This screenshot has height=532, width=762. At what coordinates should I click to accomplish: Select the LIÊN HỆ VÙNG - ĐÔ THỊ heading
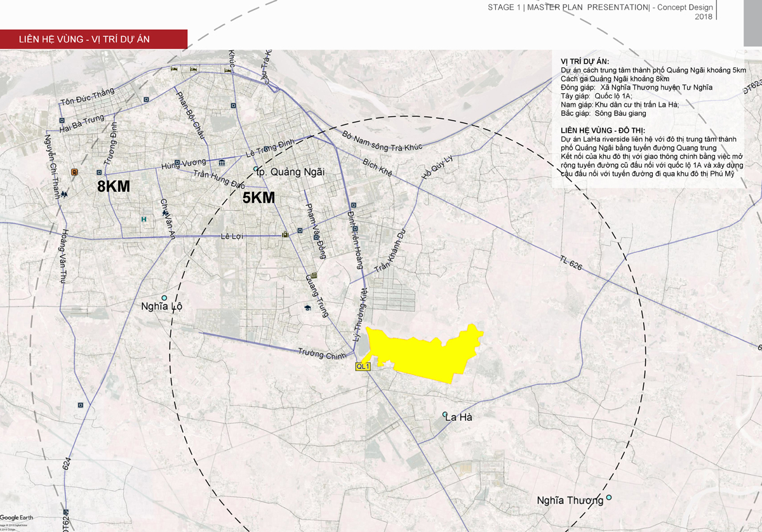(603, 130)
